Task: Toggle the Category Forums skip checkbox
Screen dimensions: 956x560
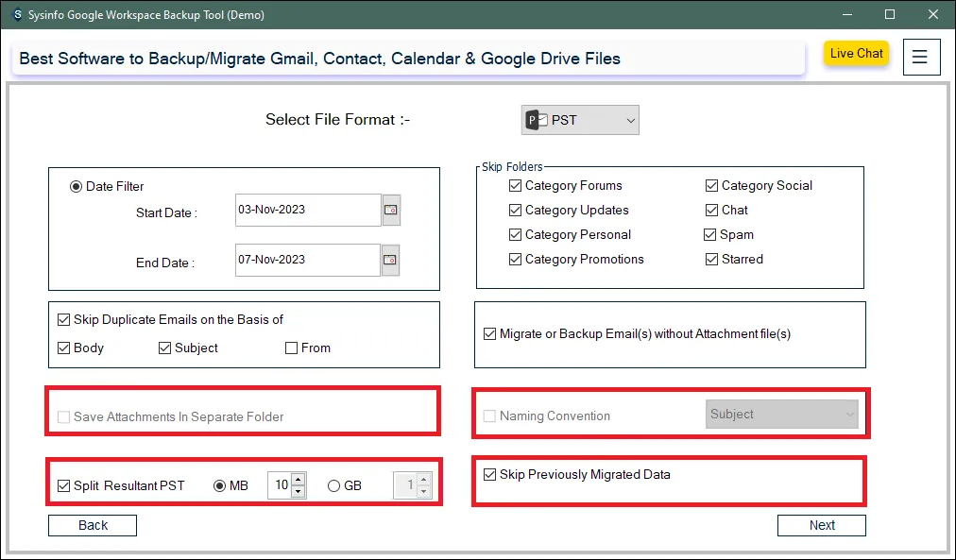Action: [516, 186]
